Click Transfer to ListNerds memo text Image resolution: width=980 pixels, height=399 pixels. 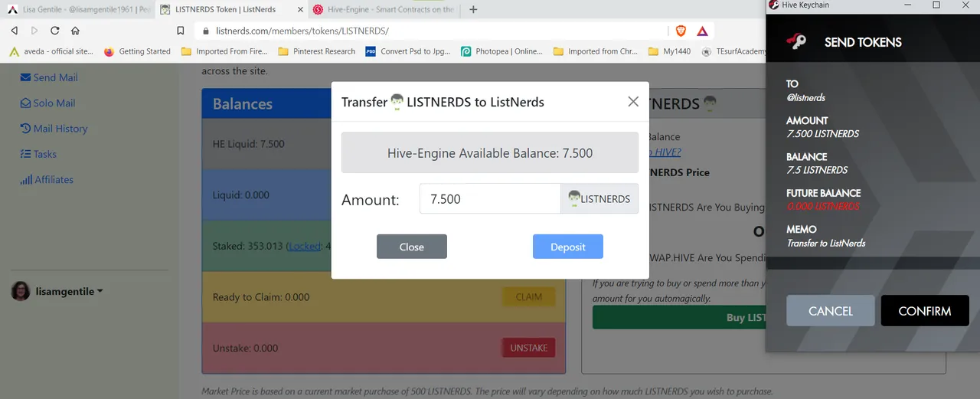coord(826,243)
